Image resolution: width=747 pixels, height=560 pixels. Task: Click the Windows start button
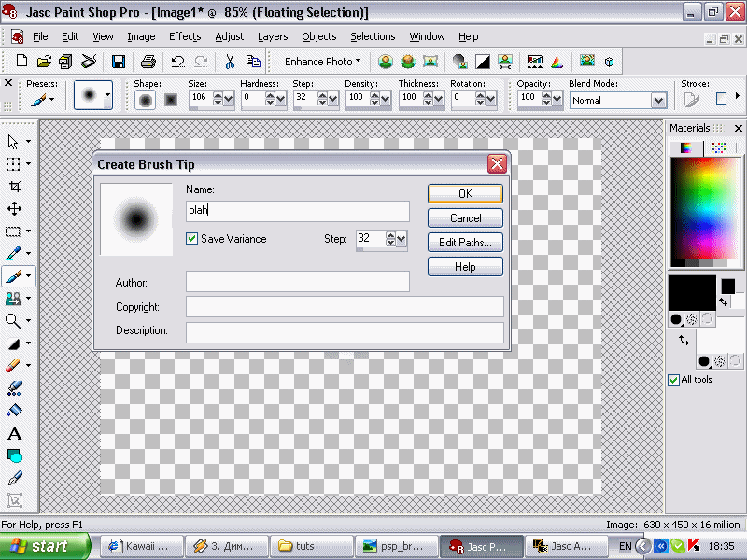coord(45,546)
